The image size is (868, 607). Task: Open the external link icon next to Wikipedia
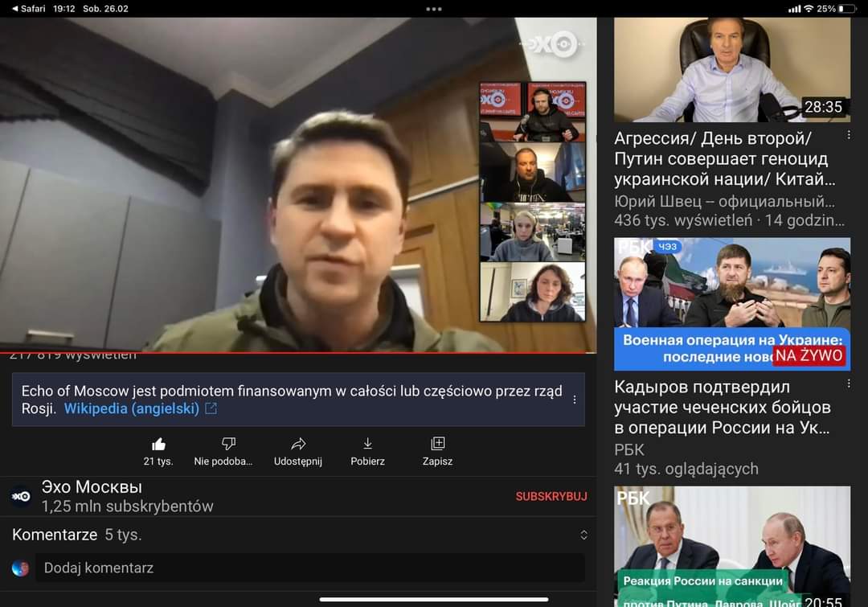tap(211, 408)
